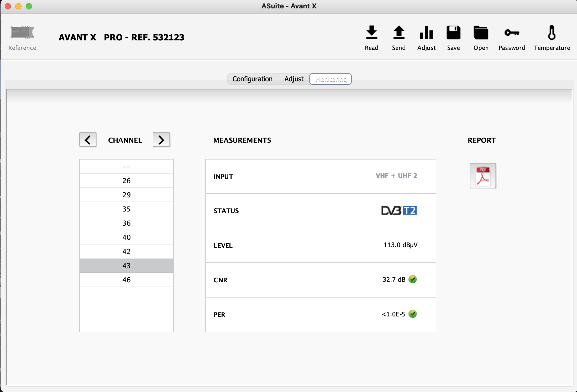Open Adjust via bar chart icon
The height and width of the screenshot is (392, 577).
point(426,33)
